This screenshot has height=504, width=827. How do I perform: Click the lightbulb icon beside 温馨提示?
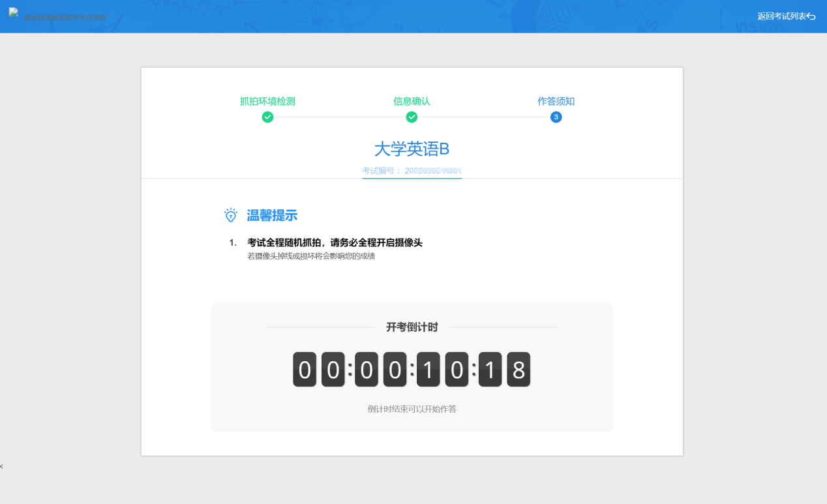click(x=230, y=215)
